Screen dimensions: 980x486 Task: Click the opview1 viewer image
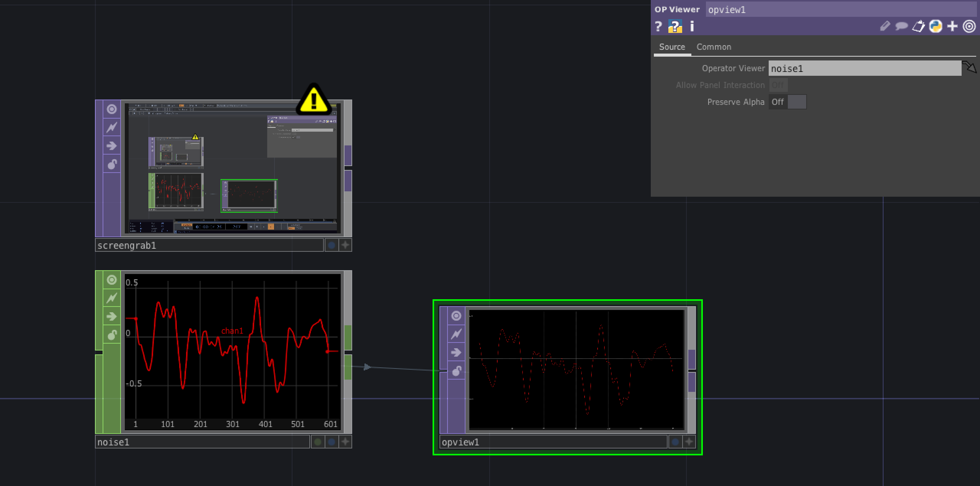pos(576,369)
